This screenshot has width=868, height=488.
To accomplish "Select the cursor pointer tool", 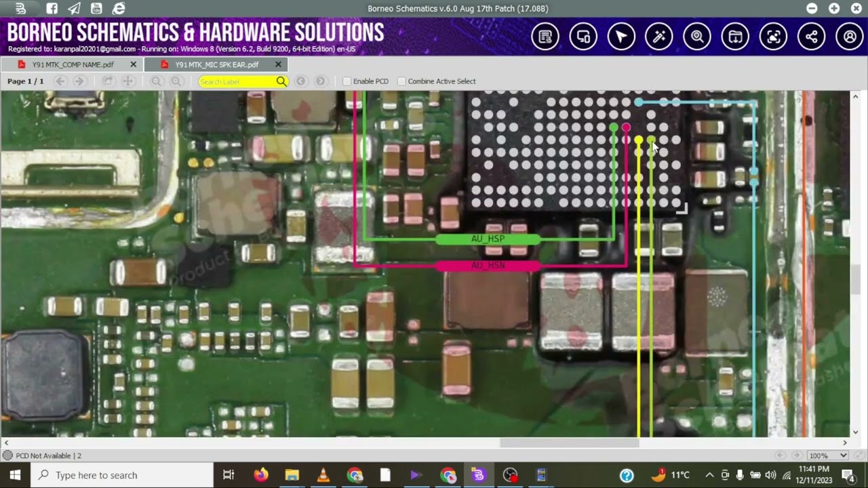I will point(621,37).
